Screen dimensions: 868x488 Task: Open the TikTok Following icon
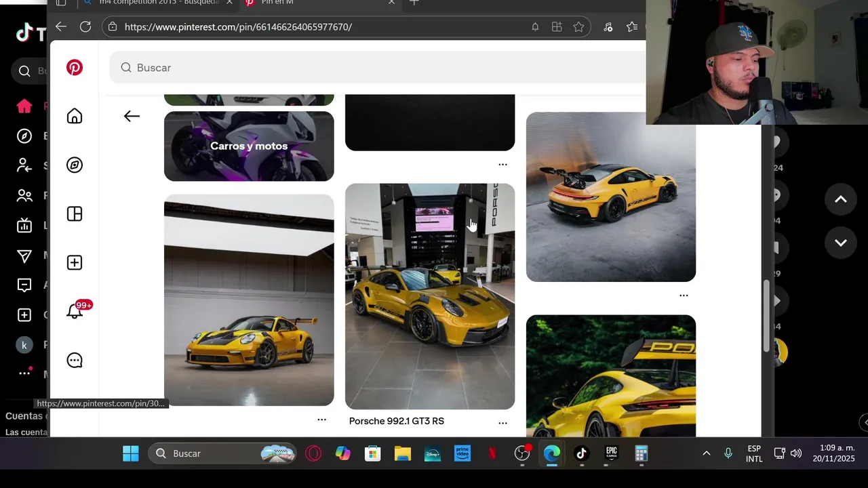pyautogui.click(x=24, y=165)
